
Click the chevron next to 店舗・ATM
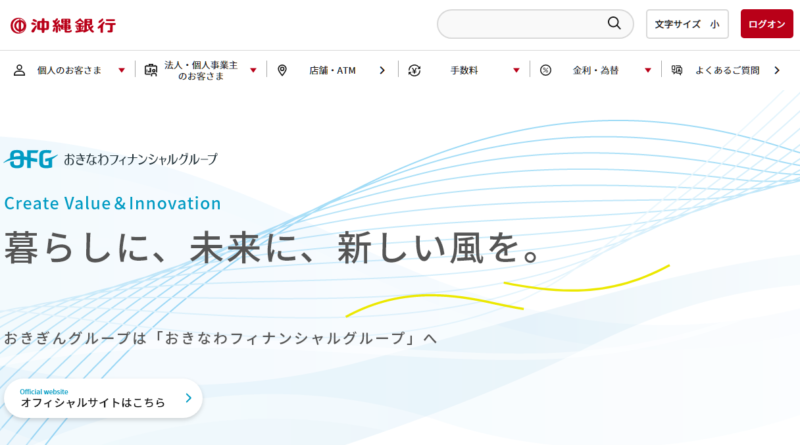click(382, 70)
